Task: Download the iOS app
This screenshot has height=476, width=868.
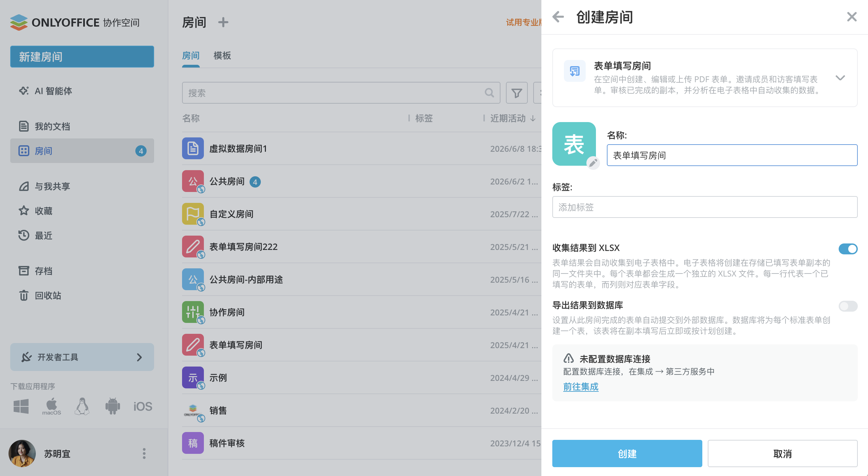Action: (x=143, y=406)
